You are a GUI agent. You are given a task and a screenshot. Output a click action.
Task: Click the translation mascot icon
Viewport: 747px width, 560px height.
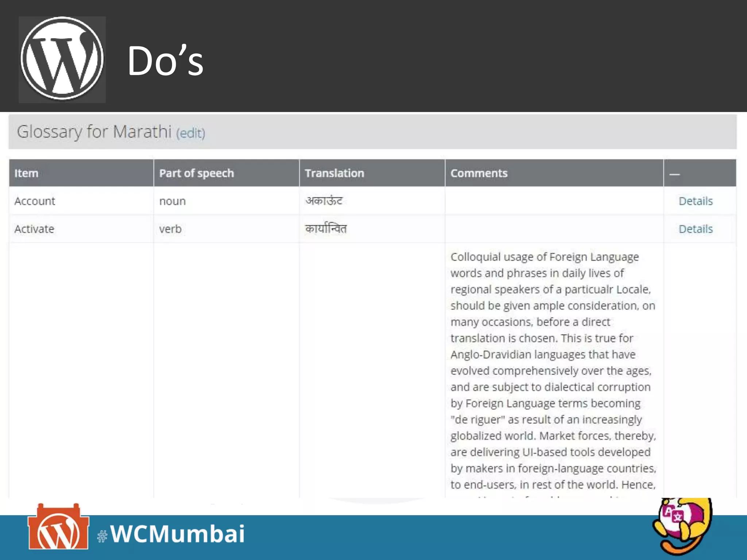[682, 526]
